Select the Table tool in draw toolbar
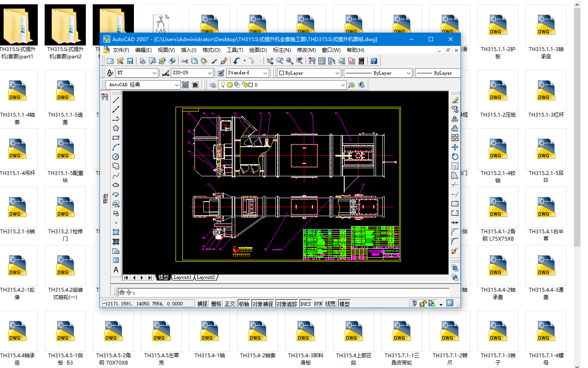This screenshot has width=588, height=368. pos(116,260)
